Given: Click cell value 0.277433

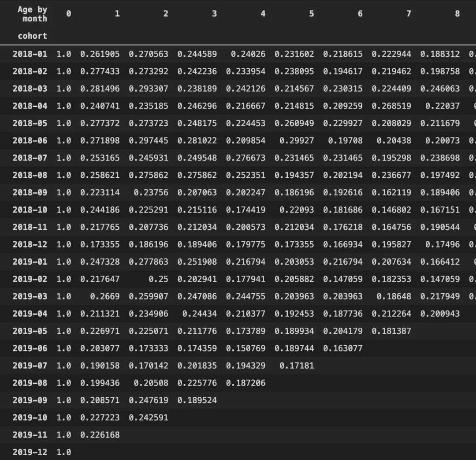Looking at the screenshot, I should tap(100, 71).
